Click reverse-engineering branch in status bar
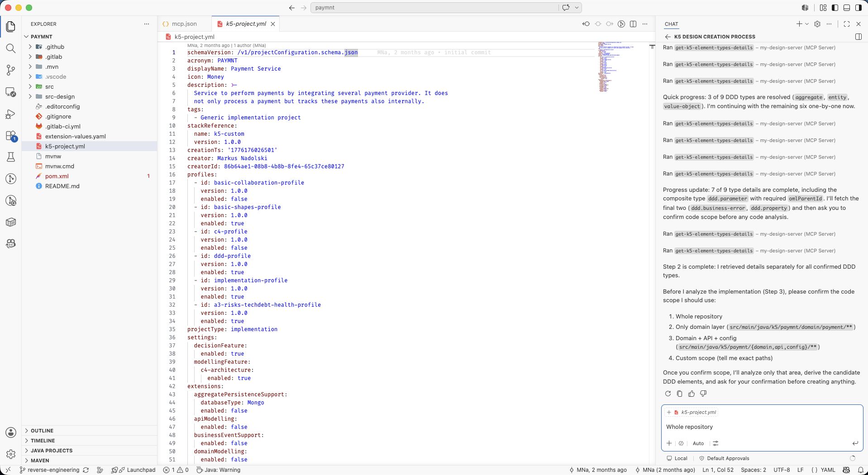 tap(49, 470)
